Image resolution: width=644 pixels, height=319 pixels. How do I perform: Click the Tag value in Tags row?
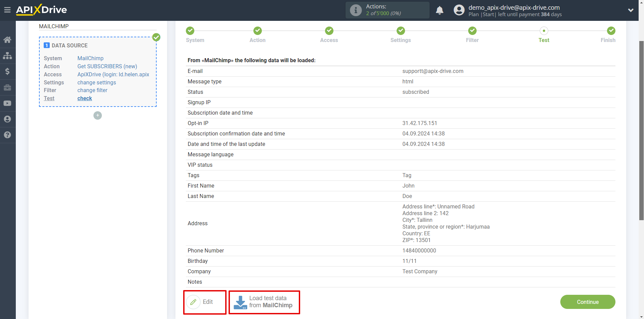coord(407,175)
